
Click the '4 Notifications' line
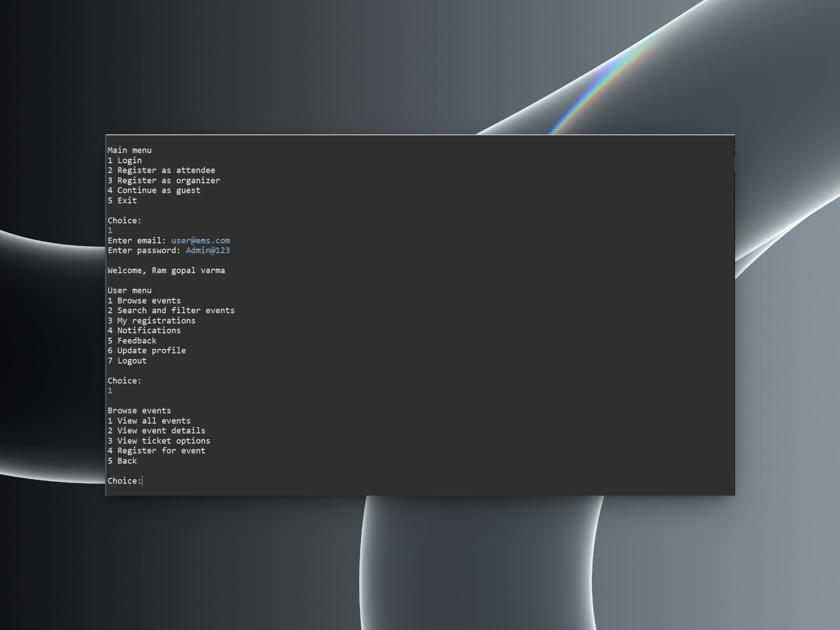pyautogui.click(x=144, y=331)
